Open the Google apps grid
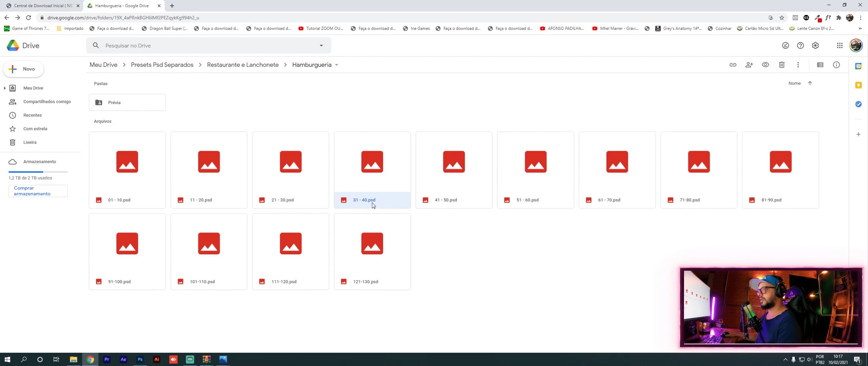 point(840,46)
